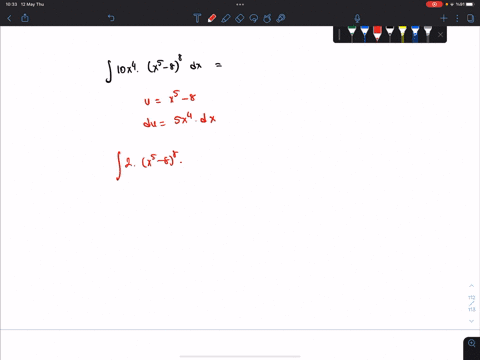
Task: Go back to the notes library
Action: tap(9, 18)
